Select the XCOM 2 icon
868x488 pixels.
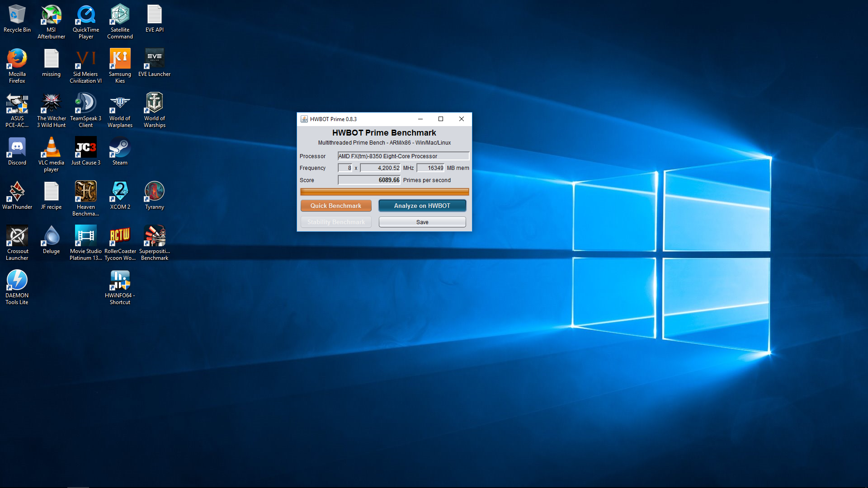coord(120,196)
